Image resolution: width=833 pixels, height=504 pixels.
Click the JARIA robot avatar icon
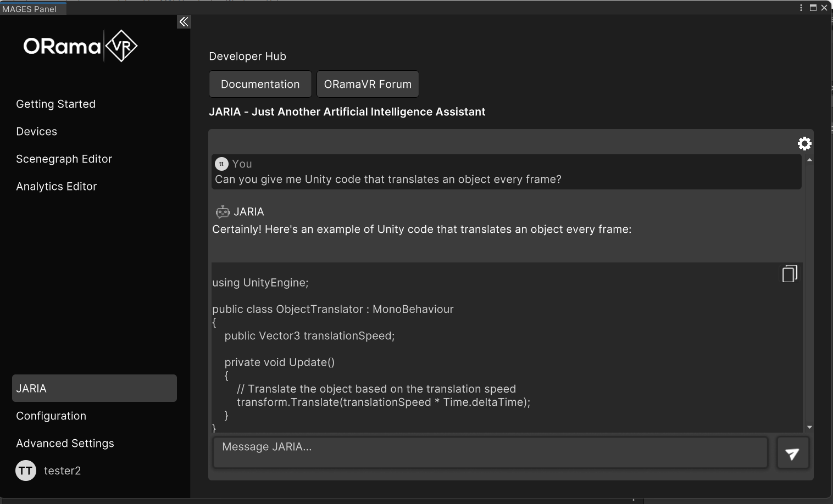pos(223,211)
